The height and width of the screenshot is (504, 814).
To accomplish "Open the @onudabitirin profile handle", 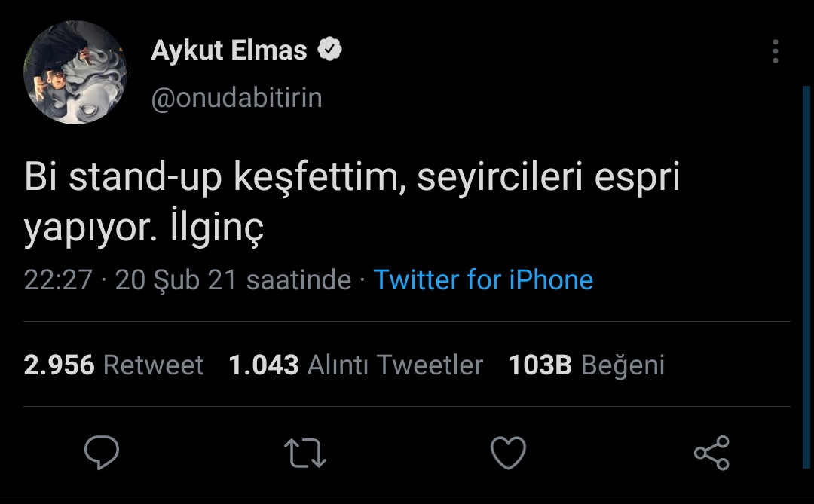I will click(x=236, y=96).
